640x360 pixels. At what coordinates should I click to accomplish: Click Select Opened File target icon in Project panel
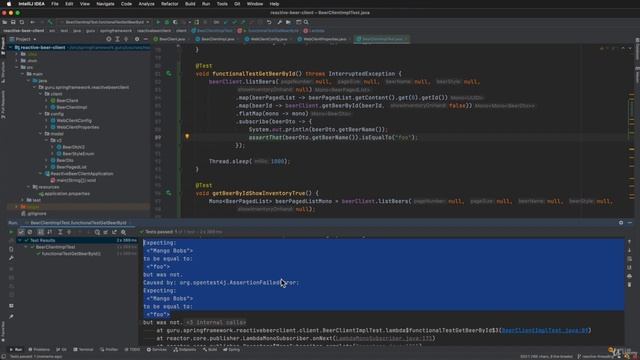(109, 39)
